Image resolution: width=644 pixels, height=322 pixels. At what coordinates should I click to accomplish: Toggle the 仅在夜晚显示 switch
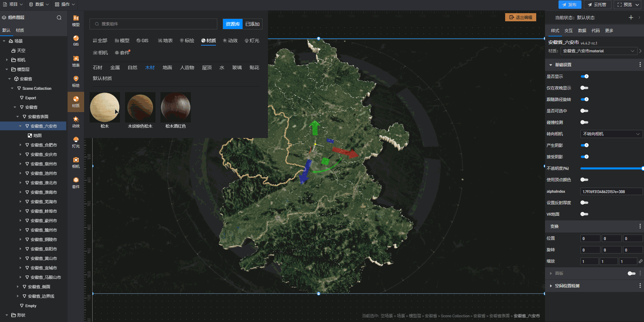[x=585, y=88]
